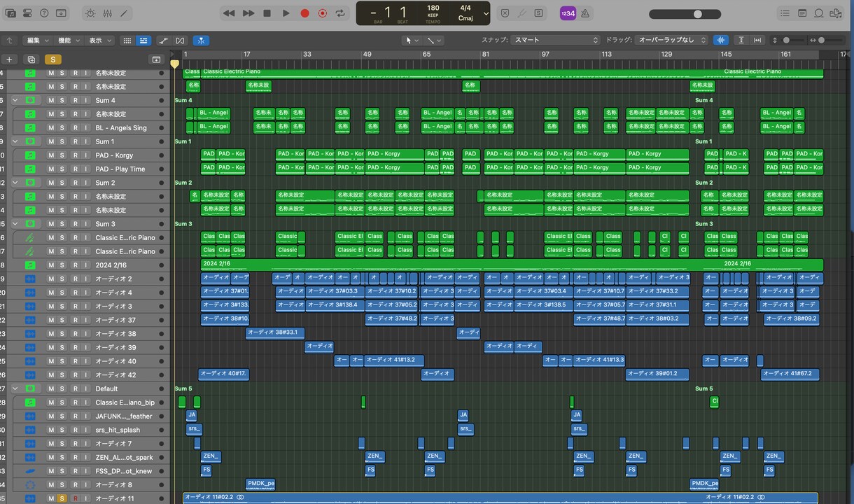Mute the PAD - Korgy track

(51, 155)
